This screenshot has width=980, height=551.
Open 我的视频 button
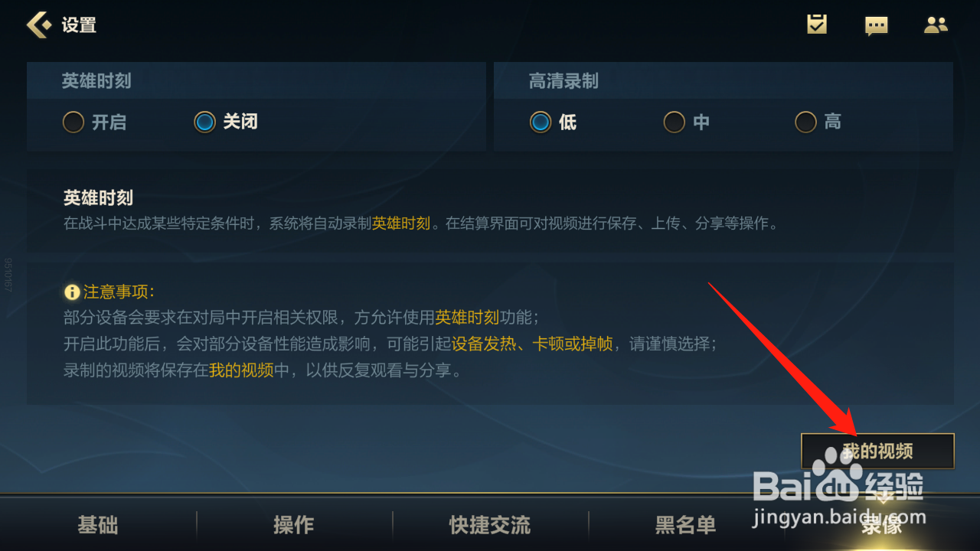point(877,451)
